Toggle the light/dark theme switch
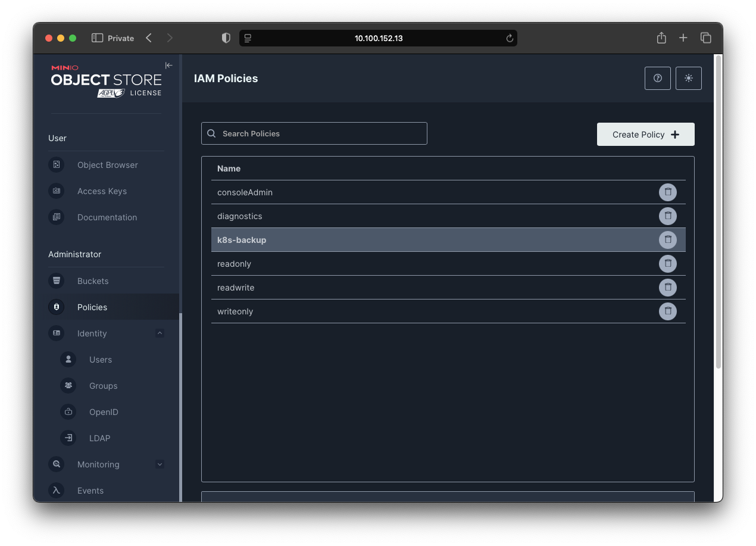 point(688,78)
